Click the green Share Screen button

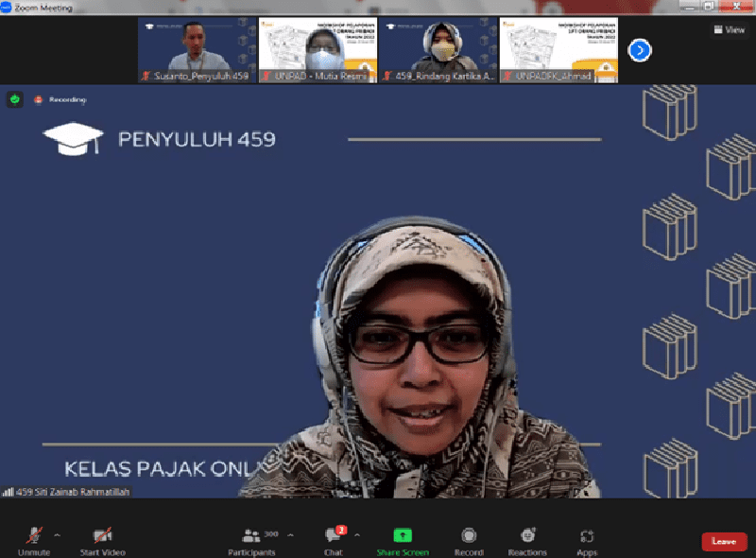pyautogui.click(x=403, y=537)
